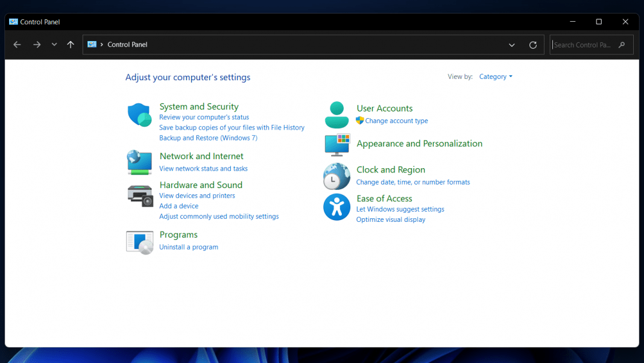Viewport: 644px width, 363px height.
Task: Click the Network and Internet monitor icon
Action: pos(139,162)
